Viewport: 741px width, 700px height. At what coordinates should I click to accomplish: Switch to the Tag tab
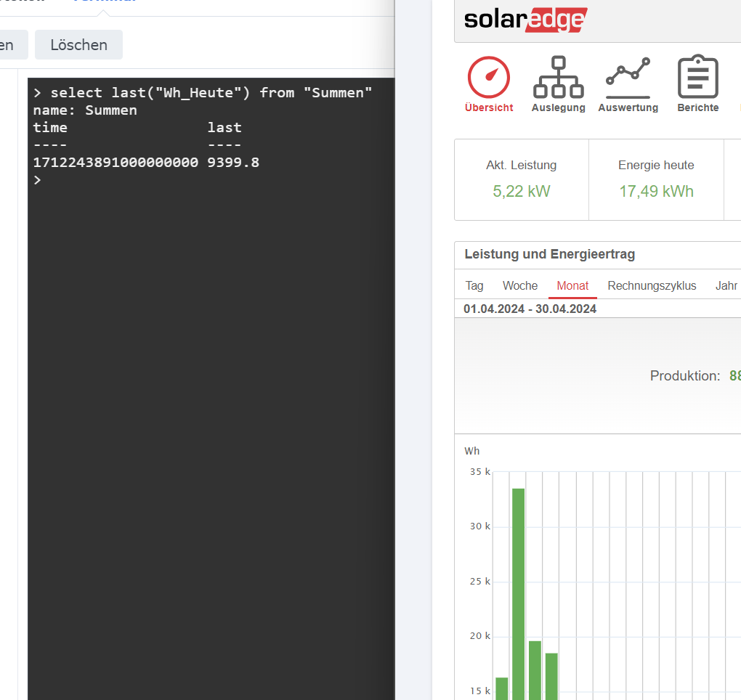pyautogui.click(x=474, y=286)
